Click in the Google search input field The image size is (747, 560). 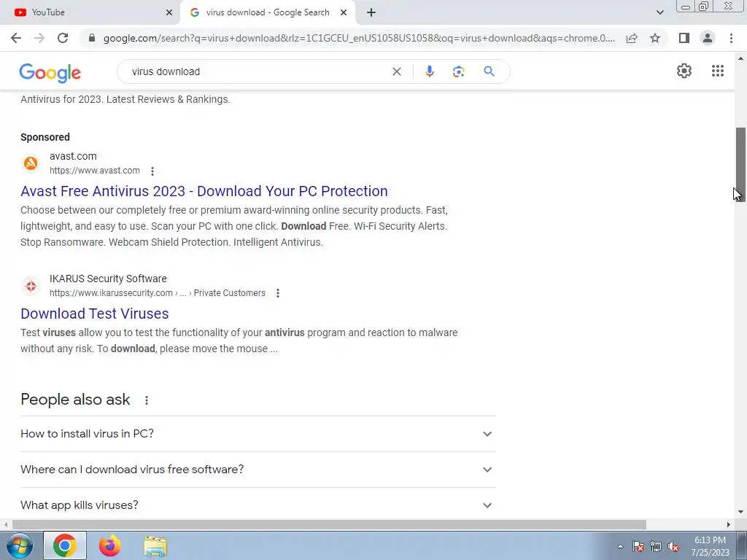click(x=258, y=71)
